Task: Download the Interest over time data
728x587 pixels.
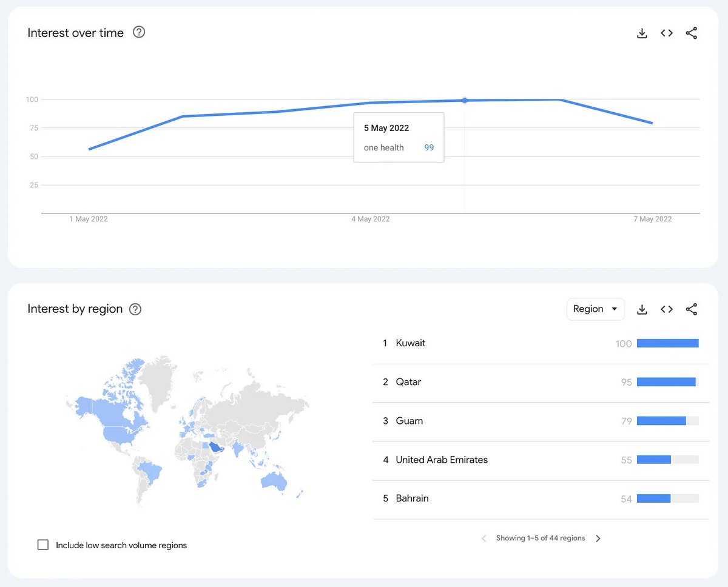Action: tap(642, 33)
